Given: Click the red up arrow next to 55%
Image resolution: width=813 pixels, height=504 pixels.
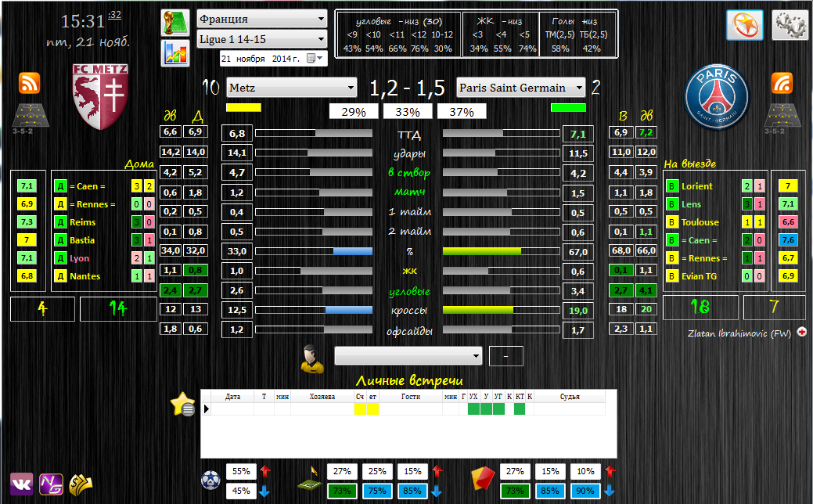Looking at the screenshot, I should [x=265, y=471].
